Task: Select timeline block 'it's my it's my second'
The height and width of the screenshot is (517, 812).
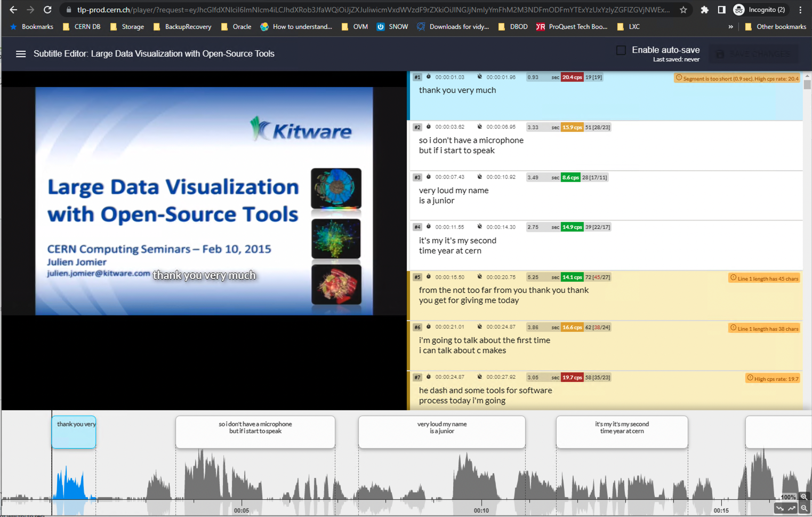Action: (622, 432)
